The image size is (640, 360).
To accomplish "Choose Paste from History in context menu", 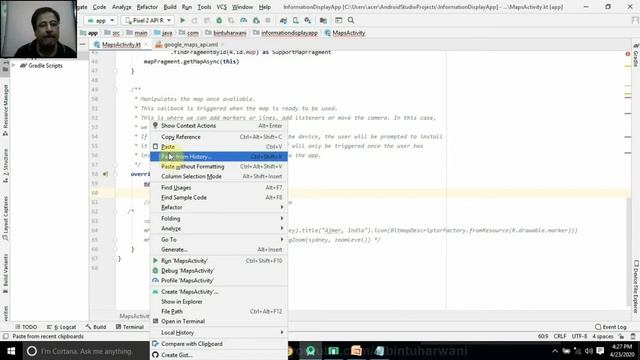I will click(219, 156).
